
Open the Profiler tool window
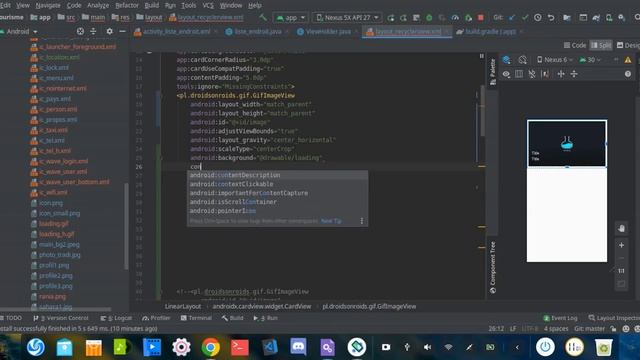tap(156, 318)
